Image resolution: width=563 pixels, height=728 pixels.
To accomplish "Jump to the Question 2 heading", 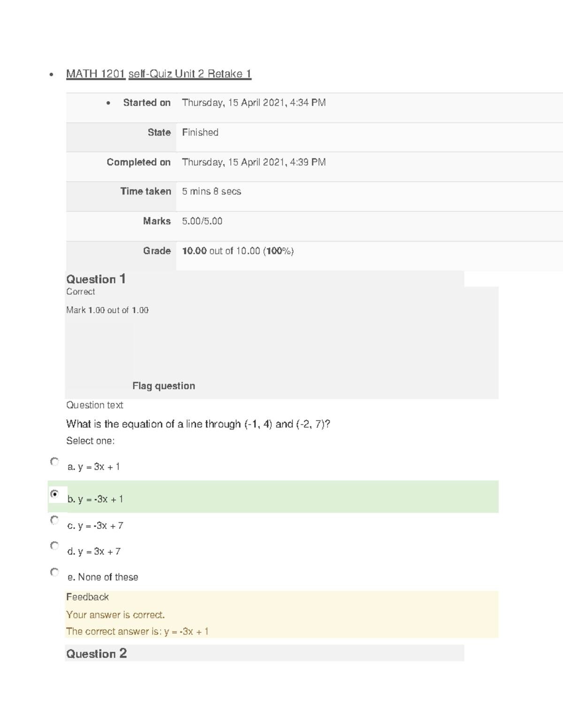I will (x=96, y=653).
